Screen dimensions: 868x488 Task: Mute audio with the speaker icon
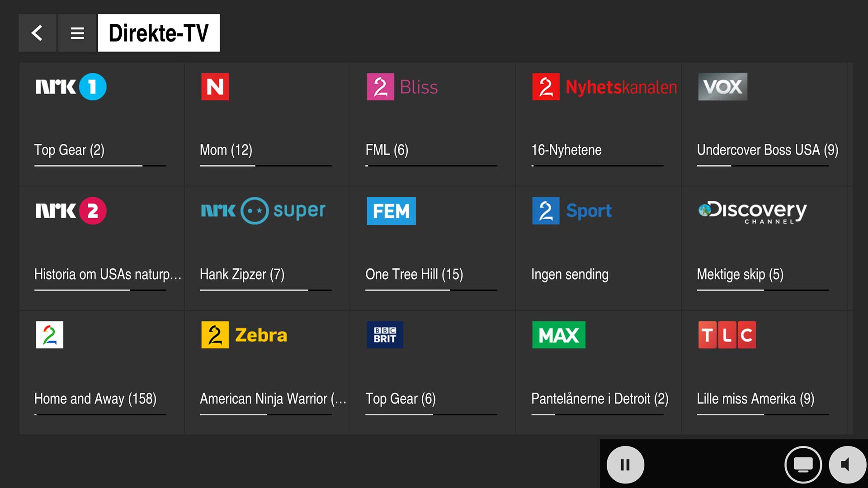point(847,465)
